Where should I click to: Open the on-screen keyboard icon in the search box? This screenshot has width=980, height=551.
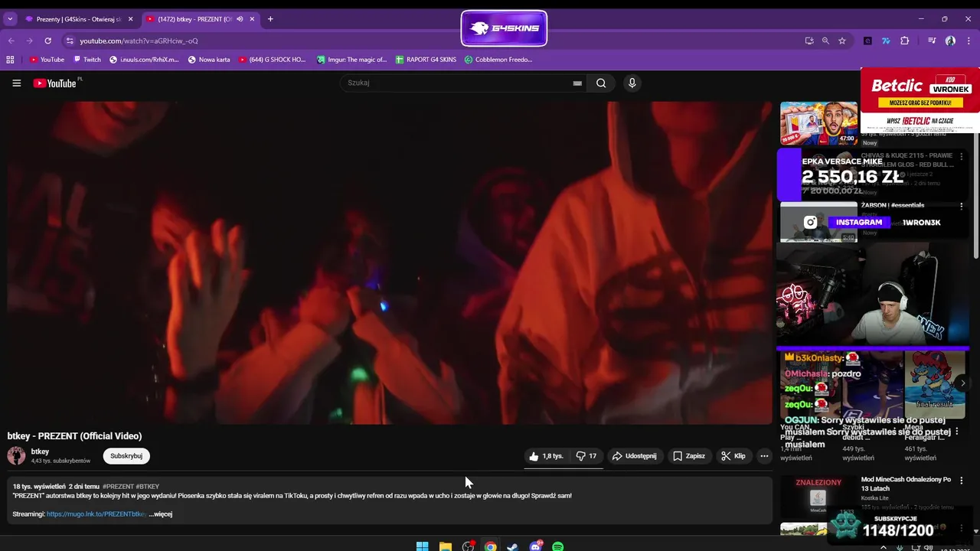pos(577,83)
